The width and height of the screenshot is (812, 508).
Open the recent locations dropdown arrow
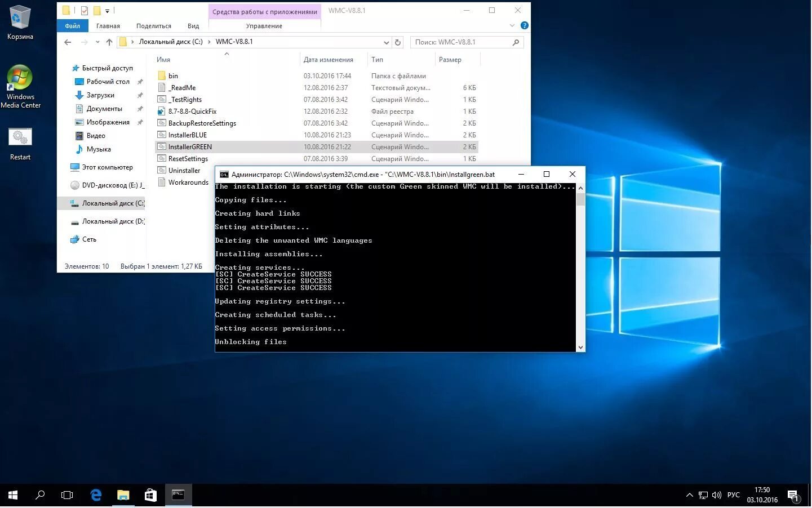(97, 42)
